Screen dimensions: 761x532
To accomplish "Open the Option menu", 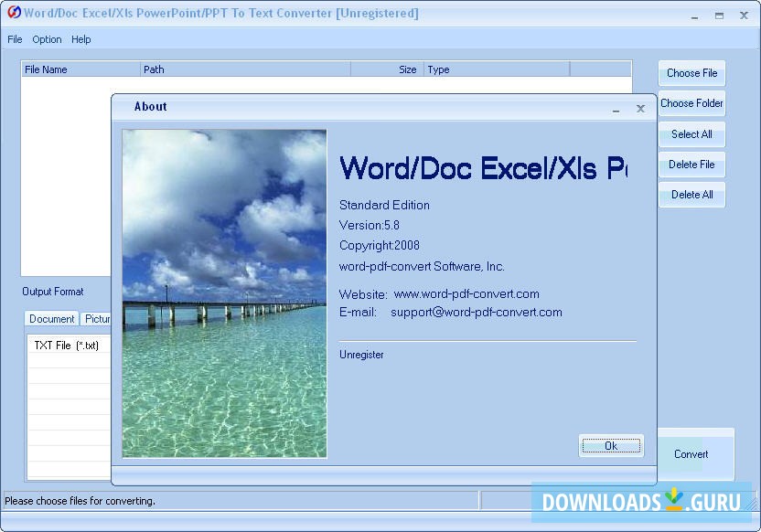I will click(46, 39).
